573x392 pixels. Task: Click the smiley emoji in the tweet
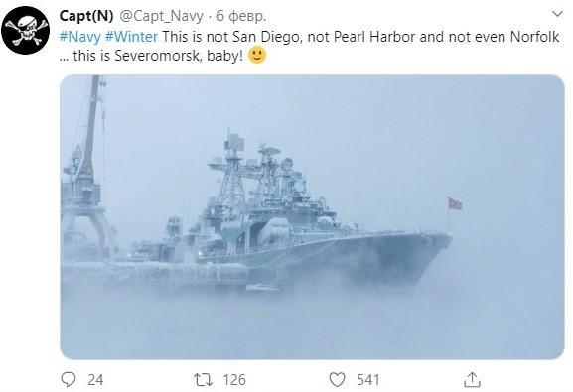[x=257, y=55]
